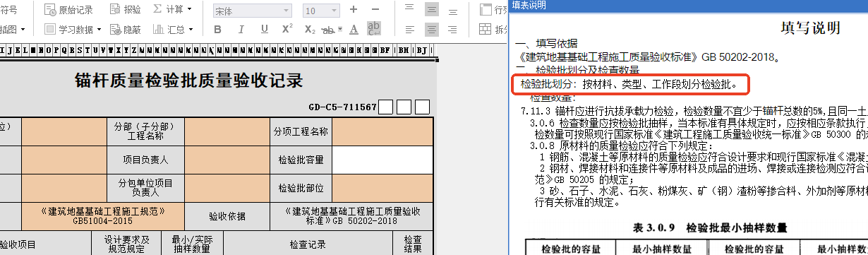Image resolution: width=868 pixels, height=255 pixels.
Task: Open the 原始记录 tool
Action: pyautogui.click(x=68, y=10)
